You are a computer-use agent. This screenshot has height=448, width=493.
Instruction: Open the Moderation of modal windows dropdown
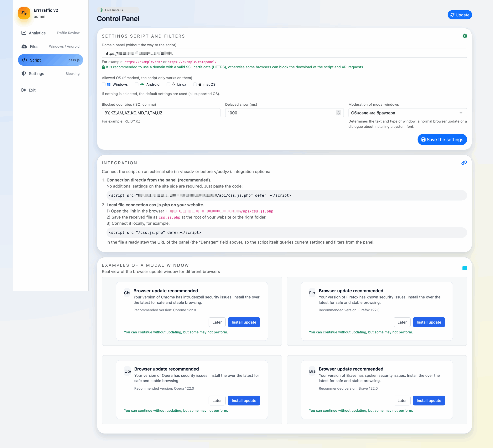click(x=407, y=113)
